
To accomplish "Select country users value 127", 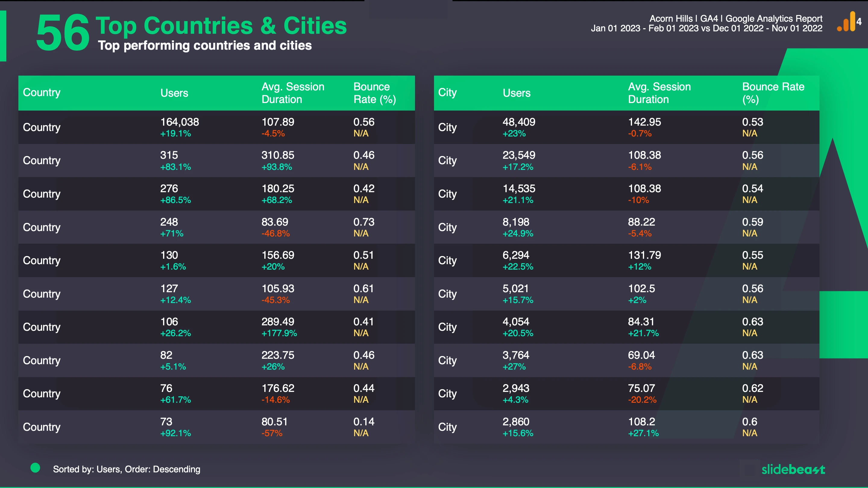I will (169, 289).
